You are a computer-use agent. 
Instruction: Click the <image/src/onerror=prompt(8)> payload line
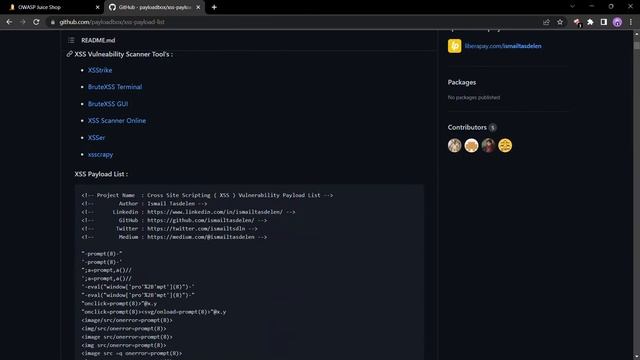[127, 320]
